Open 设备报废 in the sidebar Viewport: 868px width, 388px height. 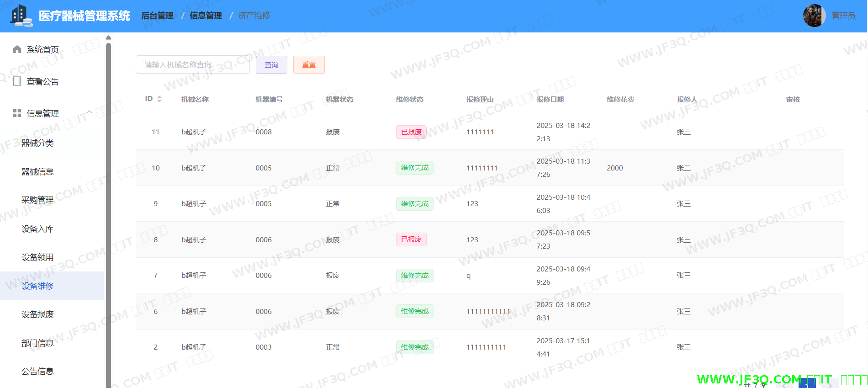(x=37, y=314)
